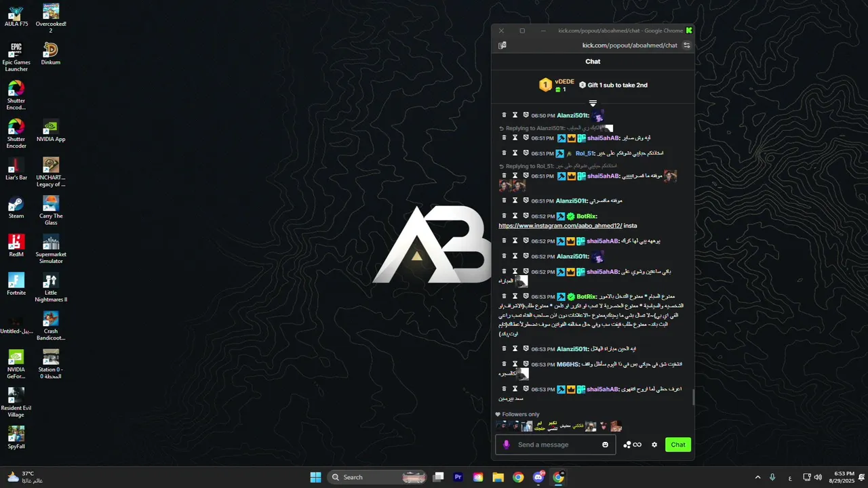
Task: Open Resident Evil Village desktop icon
Action: pyautogui.click(x=16, y=403)
